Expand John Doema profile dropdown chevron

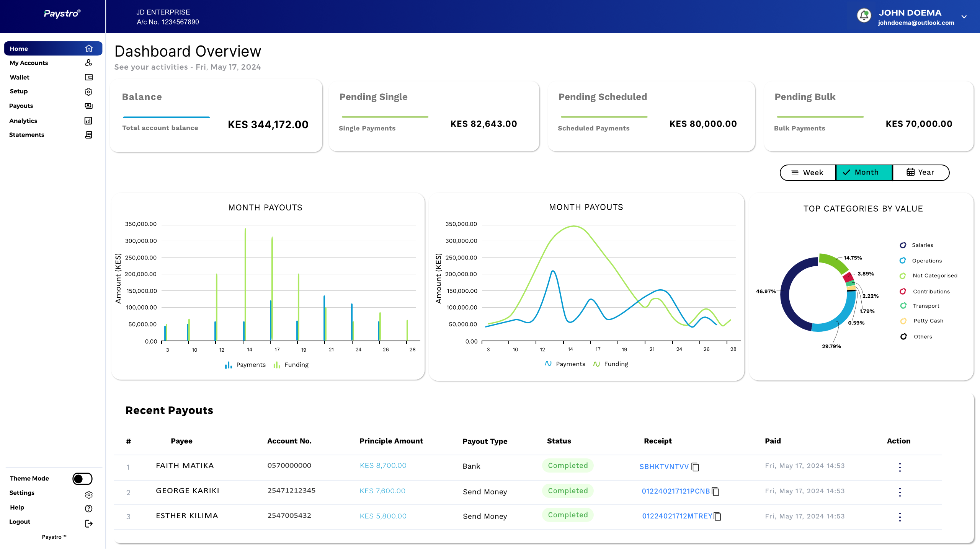[964, 17]
